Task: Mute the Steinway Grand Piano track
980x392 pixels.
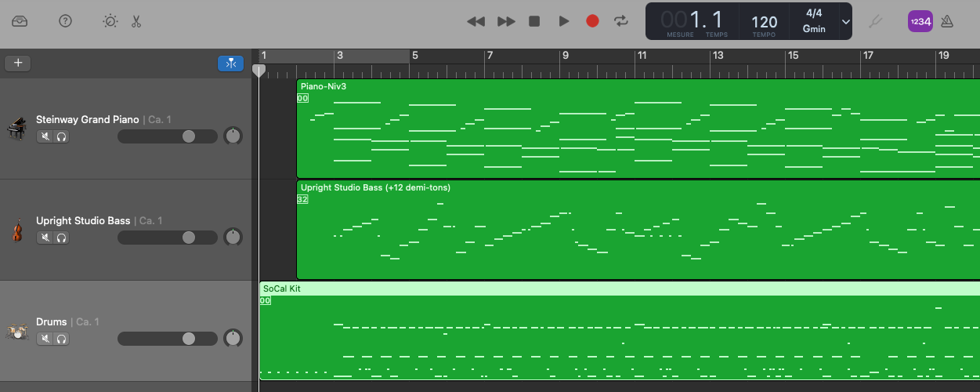Action: pyautogui.click(x=45, y=136)
